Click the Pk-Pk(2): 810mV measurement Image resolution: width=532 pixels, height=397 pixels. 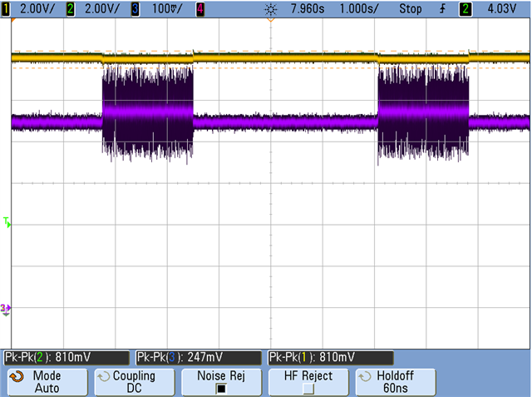click(66, 358)
